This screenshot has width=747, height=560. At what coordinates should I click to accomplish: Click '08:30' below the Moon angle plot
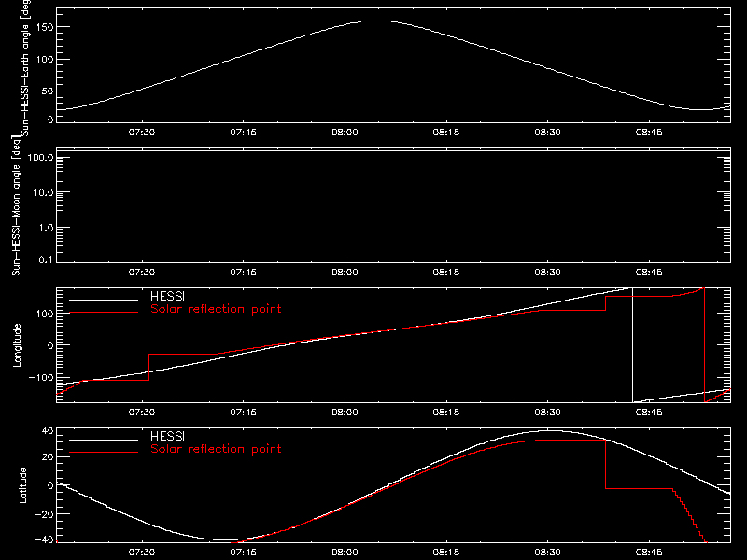point(547,273)
